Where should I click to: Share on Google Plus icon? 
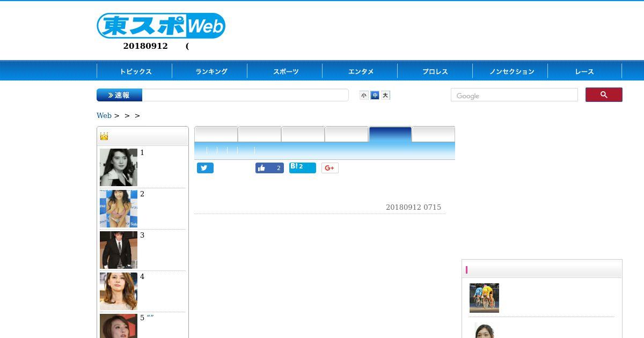(330, 168)
